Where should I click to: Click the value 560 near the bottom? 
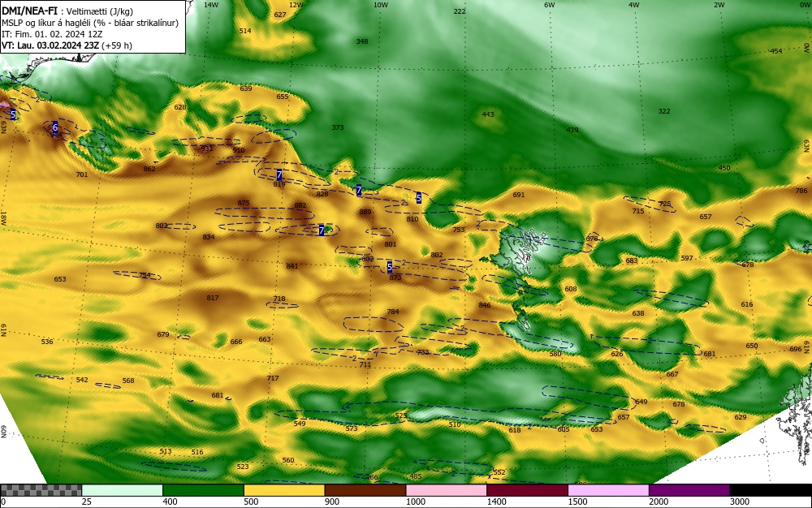click(288, 460)
